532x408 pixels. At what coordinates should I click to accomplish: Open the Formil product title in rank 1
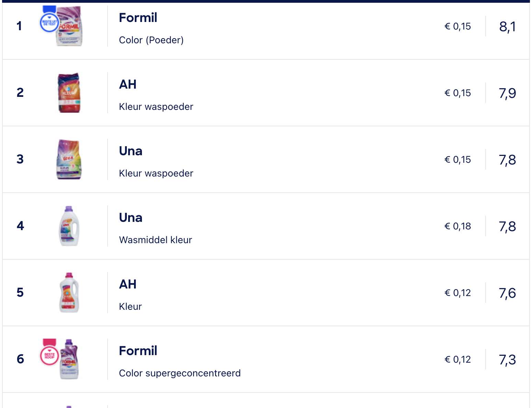pyautogui.click(x=138, y=18)
